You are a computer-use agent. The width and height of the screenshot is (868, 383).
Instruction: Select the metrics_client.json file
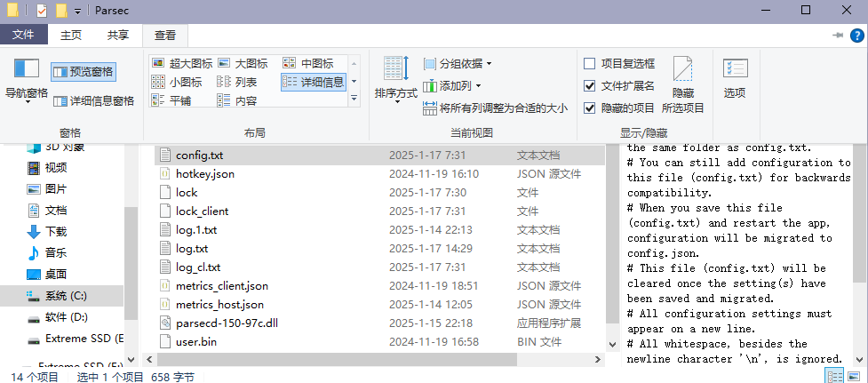click(x=379, y=286)
